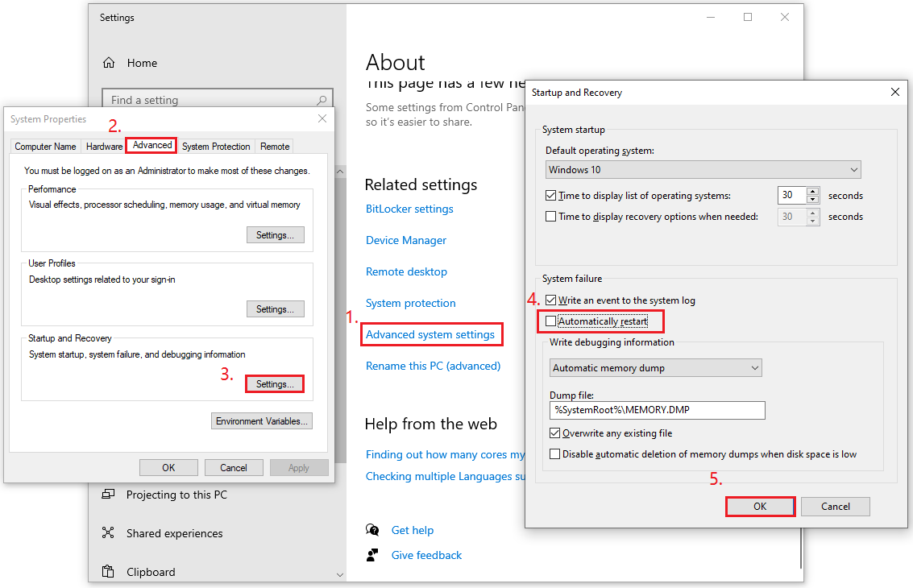This screenshot has height=588, width=913.
Task: Switch to the Remote tab
Action: point(275,147)
